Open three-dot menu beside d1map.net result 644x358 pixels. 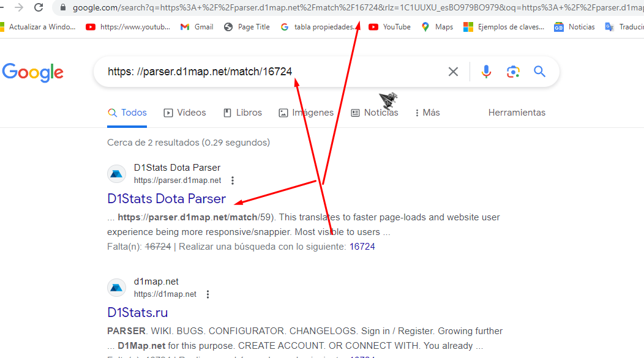coord(208,294)
